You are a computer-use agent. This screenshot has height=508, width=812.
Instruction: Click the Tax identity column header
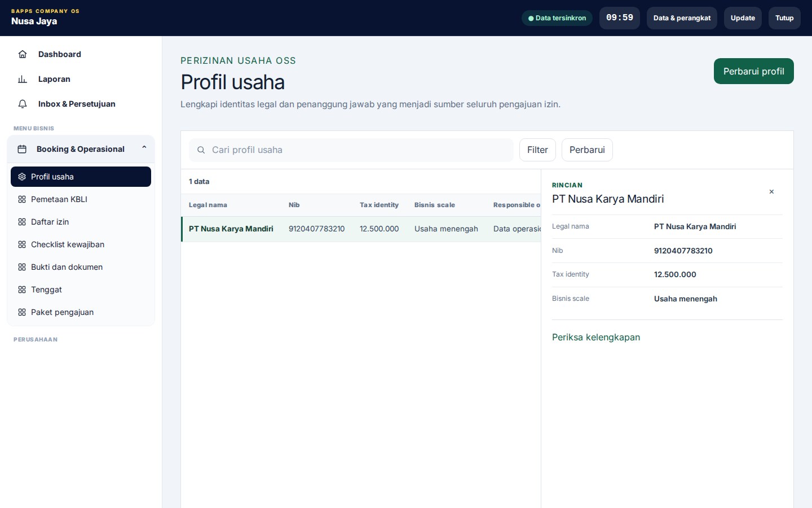379,205
